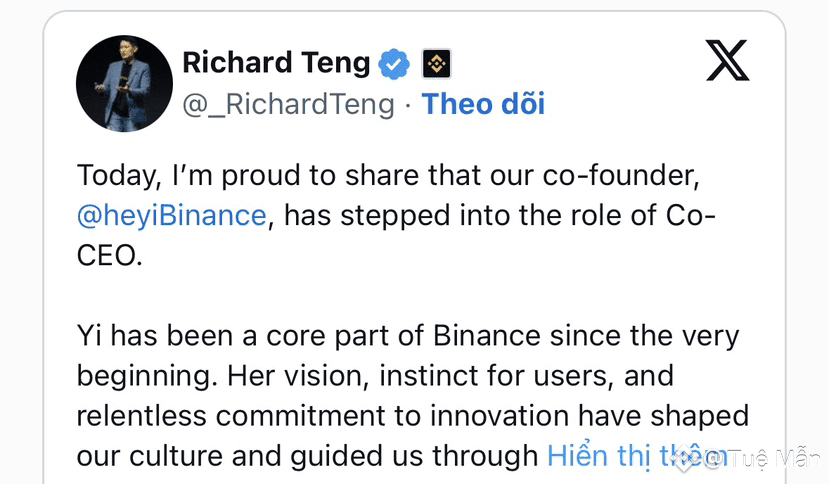Click the word "Yi" starting second paragraph
The height and width of the screenshot is (484, 829).
pyautogui.click(x=90, y=335)
